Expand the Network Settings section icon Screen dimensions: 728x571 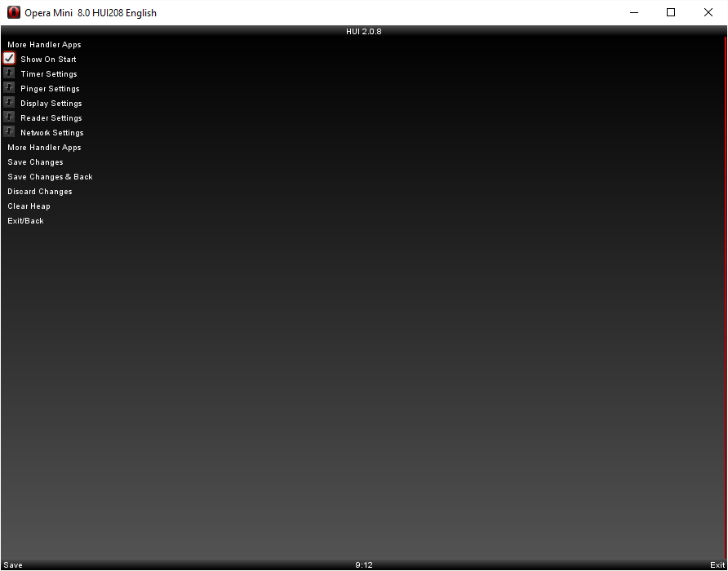(9, 132)
